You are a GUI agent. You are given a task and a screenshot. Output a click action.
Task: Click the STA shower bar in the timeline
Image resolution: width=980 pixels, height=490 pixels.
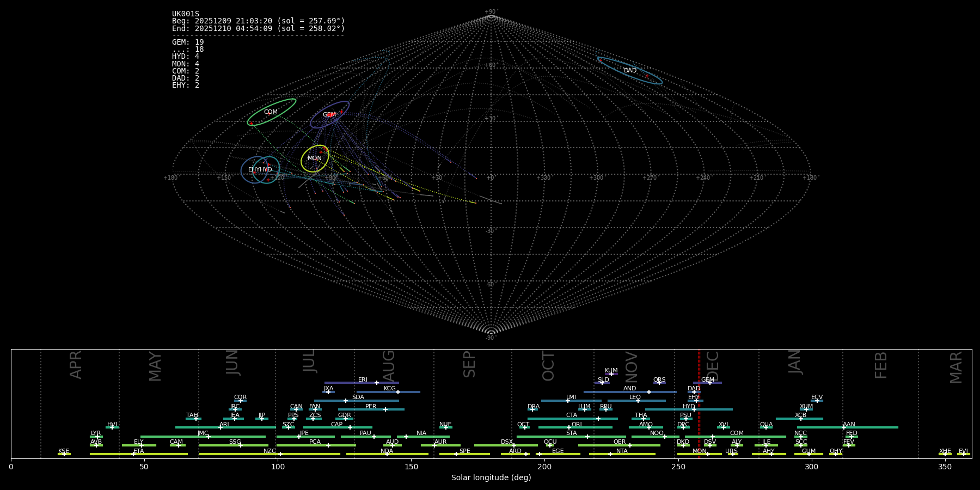[571, 437]
